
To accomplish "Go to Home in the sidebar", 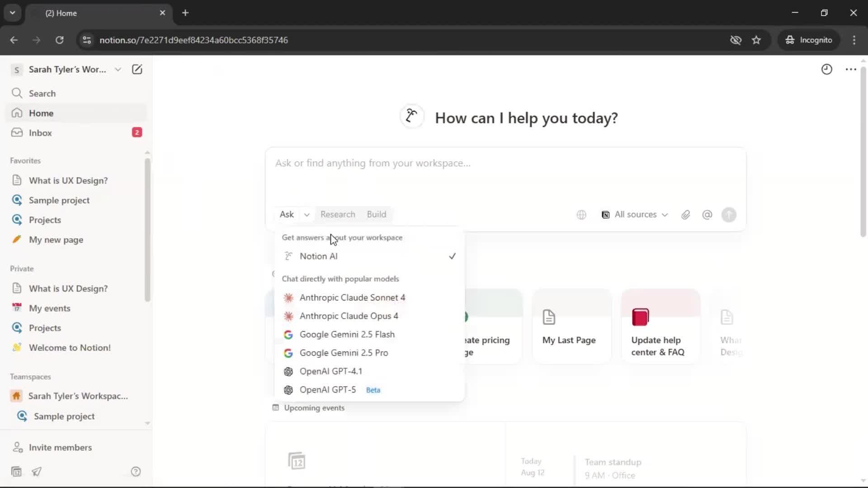I will tap(76, 113).
